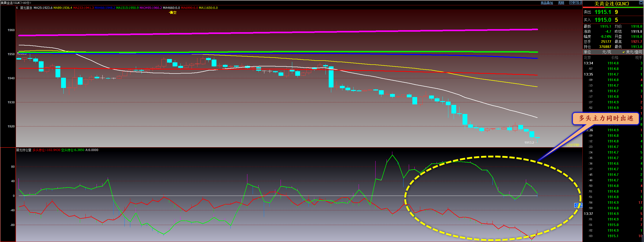Click the 价格 column header
The height and width of the screenshot is (242, 644).
point(615,58)
